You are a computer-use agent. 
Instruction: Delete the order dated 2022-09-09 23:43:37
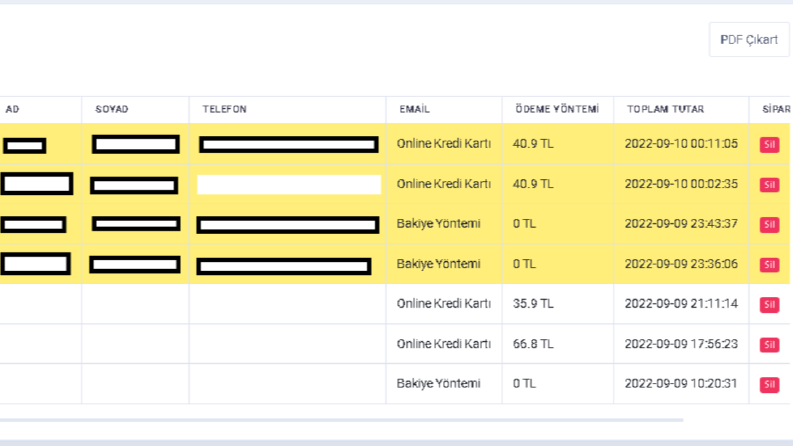click(x=769, y=225)
